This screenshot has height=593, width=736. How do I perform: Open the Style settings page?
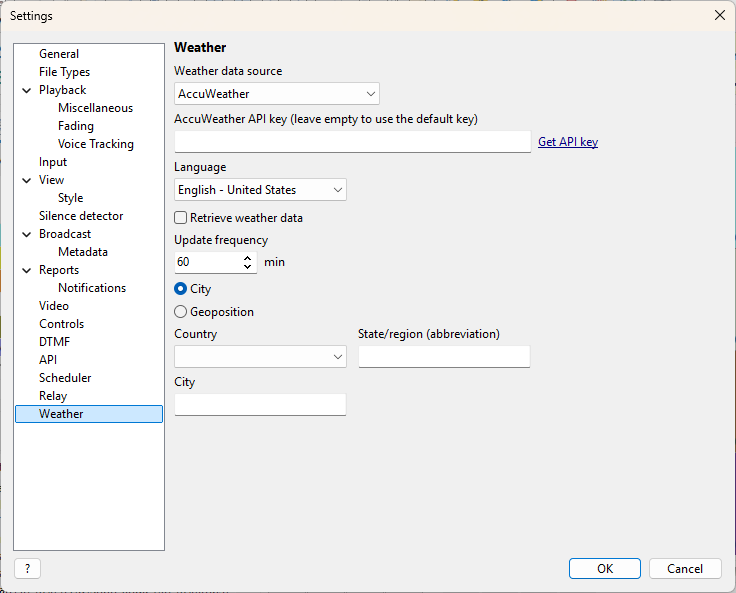pyautogui.click(x=70, y=198)
